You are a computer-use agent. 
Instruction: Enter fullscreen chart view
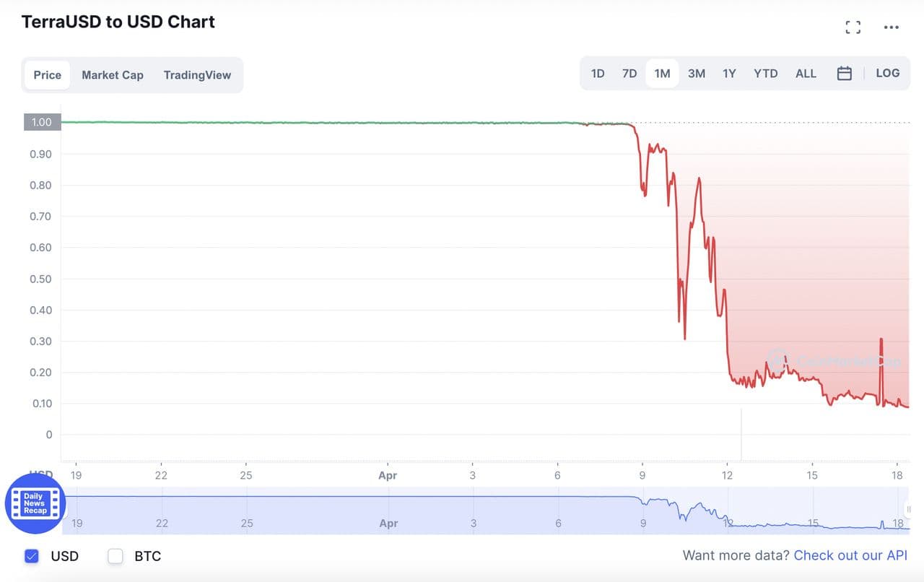(853, 27)
